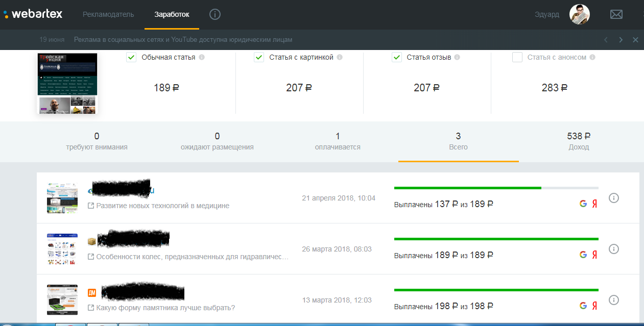The height and width of the screenshot is (326, 644).
Task: Open the user avatar picture
Action: 579,14
